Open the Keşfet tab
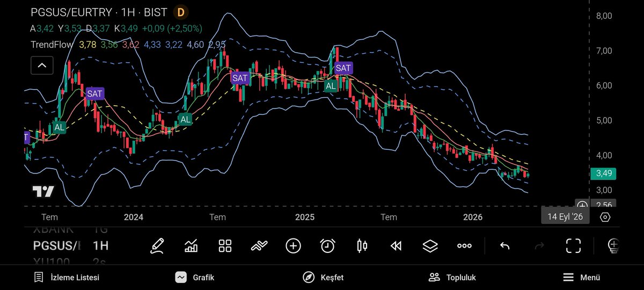Viewport: 644px width, 290px height. coord(323,278)
